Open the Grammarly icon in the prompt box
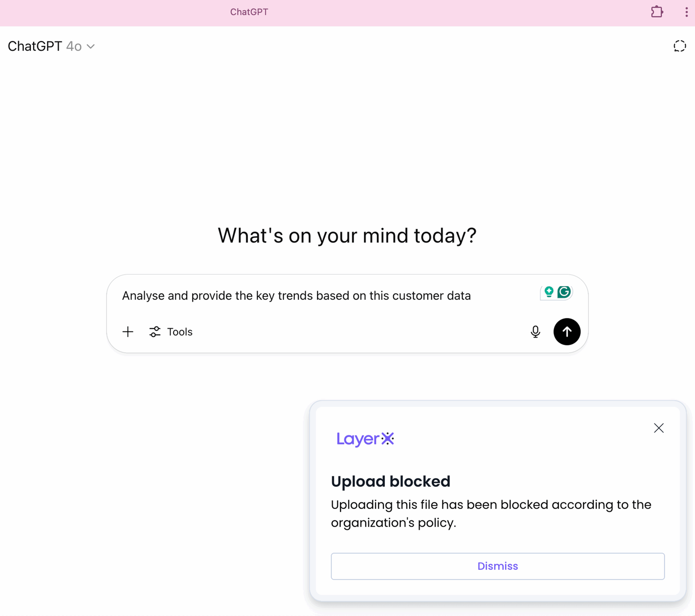 pos(564,292)
